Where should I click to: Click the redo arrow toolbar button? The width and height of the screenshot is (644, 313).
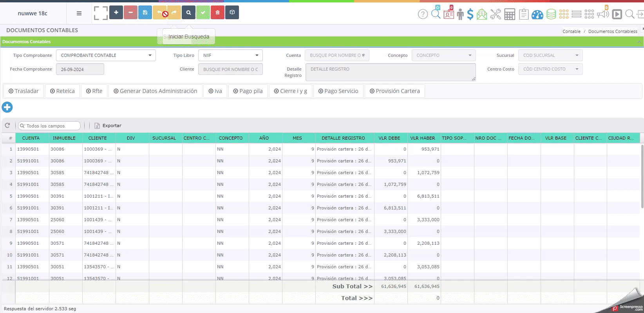click(174, 13)
